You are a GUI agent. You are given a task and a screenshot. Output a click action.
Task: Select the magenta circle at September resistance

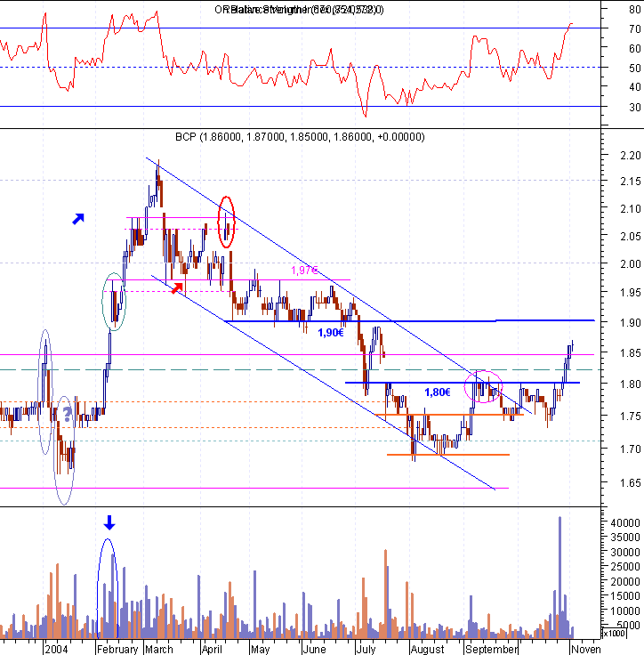[x=483, y=386]
